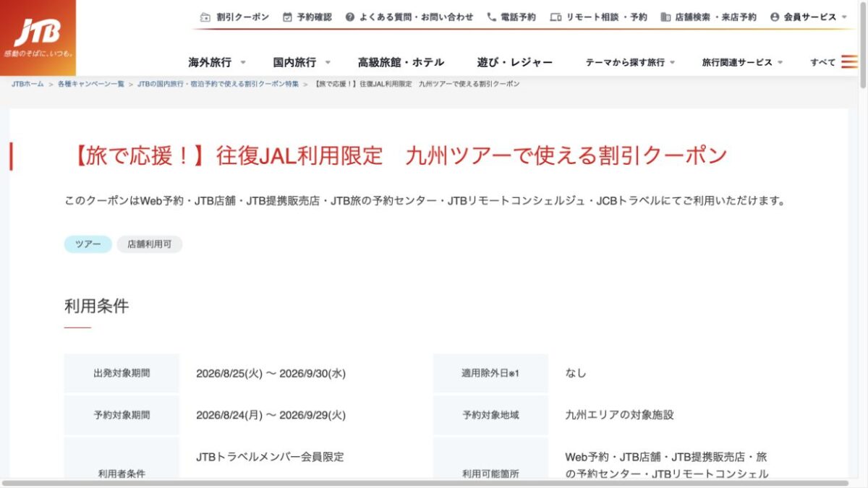Click the リモート相談 monitor icon
The width and height of the screenshot is (868, 488).
(556, 17)
